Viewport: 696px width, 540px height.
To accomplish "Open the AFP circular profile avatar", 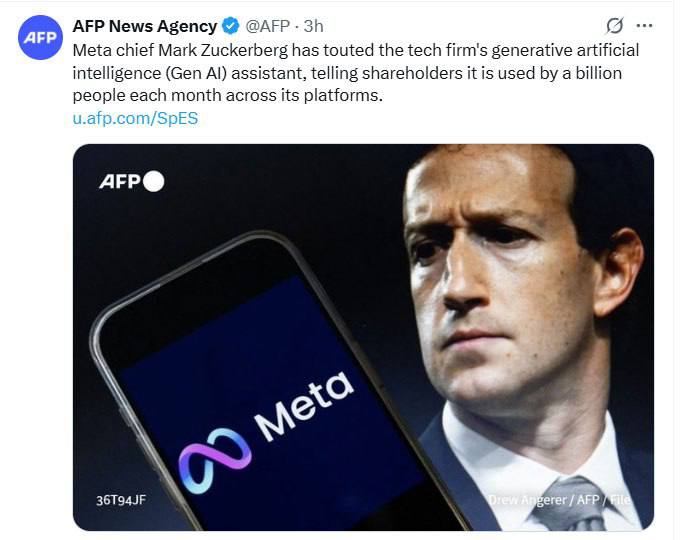I will 42,37.
